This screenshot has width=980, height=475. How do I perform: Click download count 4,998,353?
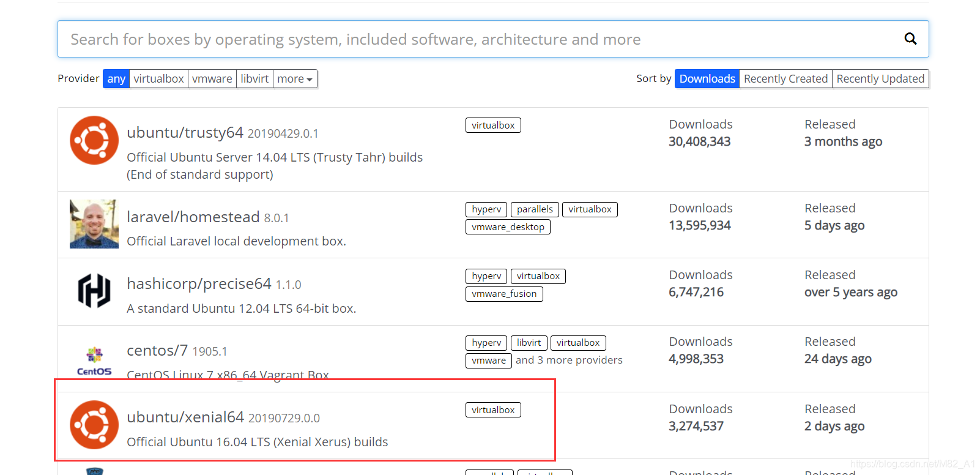click(696, 359)
